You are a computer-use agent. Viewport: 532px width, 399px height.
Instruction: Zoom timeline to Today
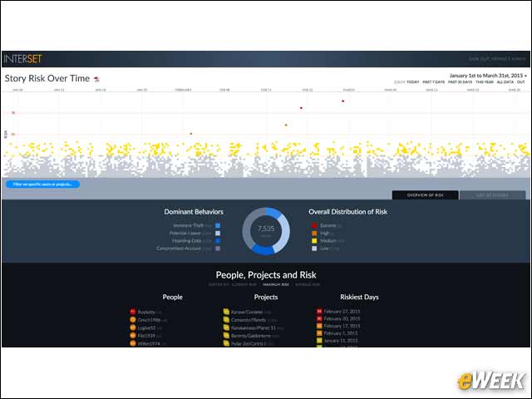[x=412, y=82]
